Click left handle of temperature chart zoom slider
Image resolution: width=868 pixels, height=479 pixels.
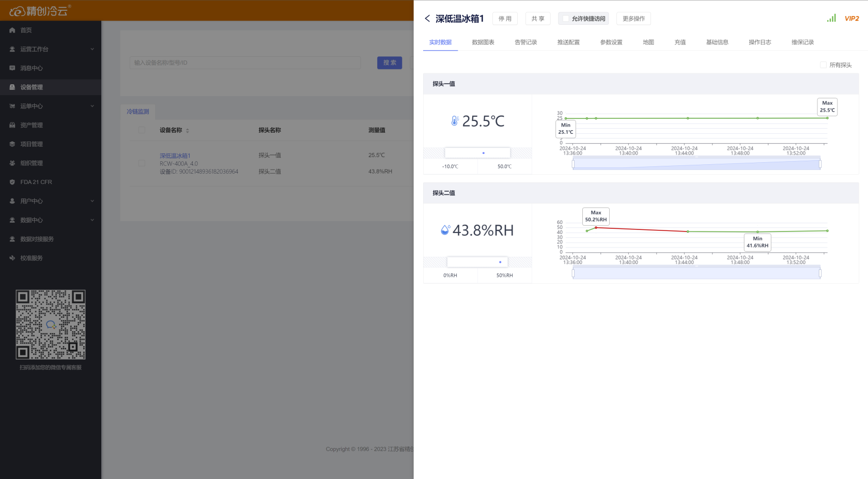[573, 164]
